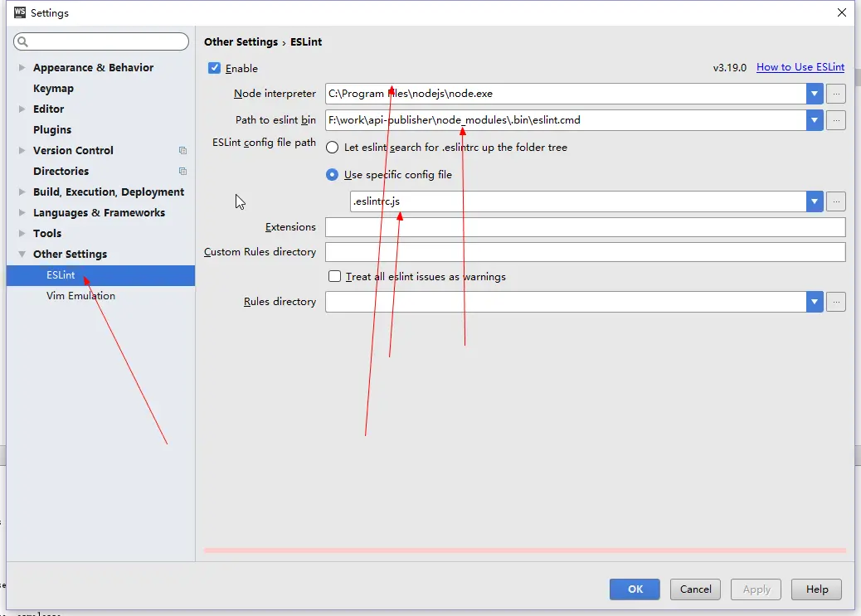Close the Settings dialog

tap(841, 12)
